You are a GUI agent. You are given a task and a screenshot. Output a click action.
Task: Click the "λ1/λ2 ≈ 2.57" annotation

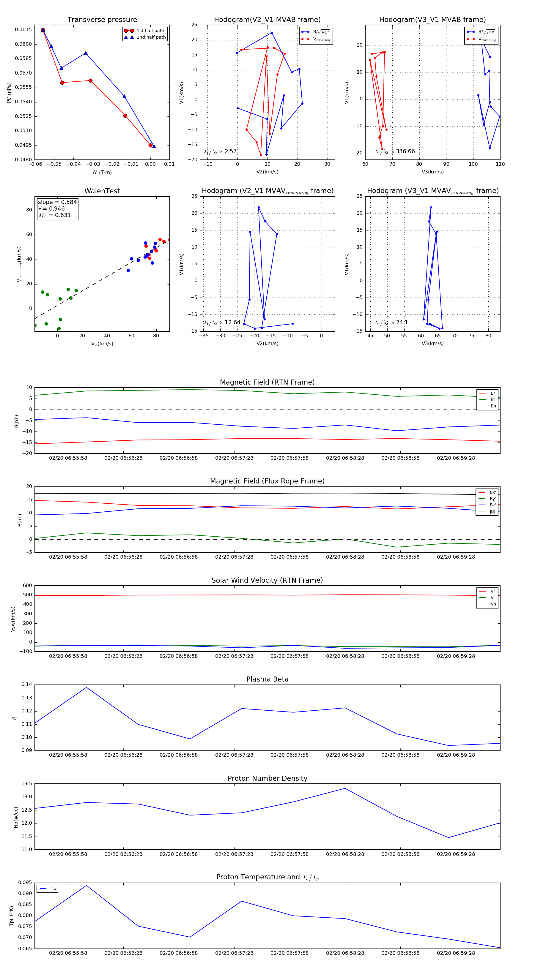click(x=220, y=151)
